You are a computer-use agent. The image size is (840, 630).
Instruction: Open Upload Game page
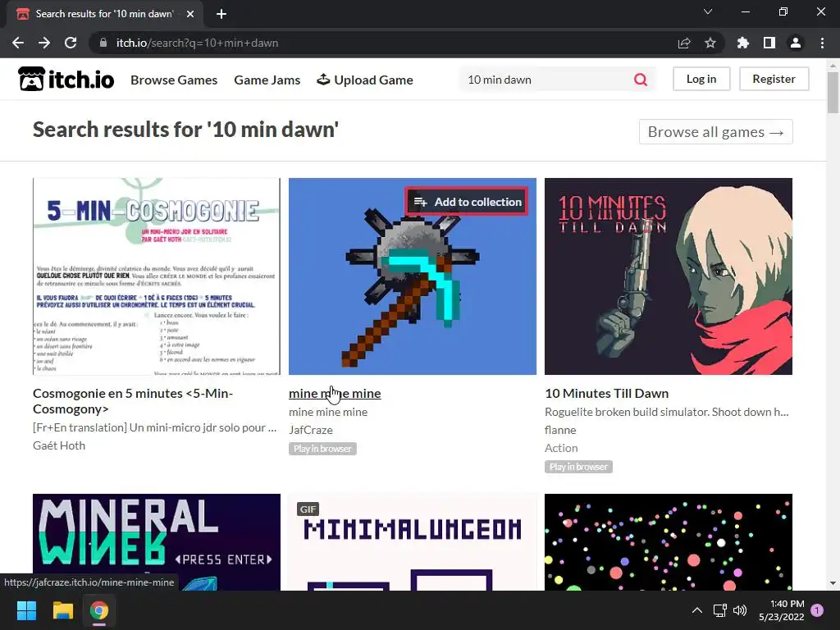point(365,80)
